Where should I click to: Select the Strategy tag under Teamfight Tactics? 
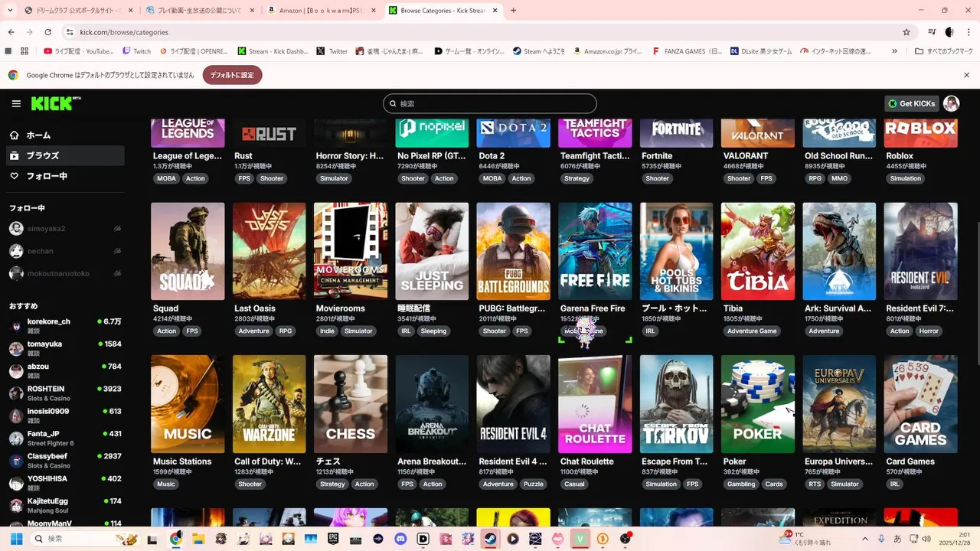pyautogui.click(x=577, y=178)
